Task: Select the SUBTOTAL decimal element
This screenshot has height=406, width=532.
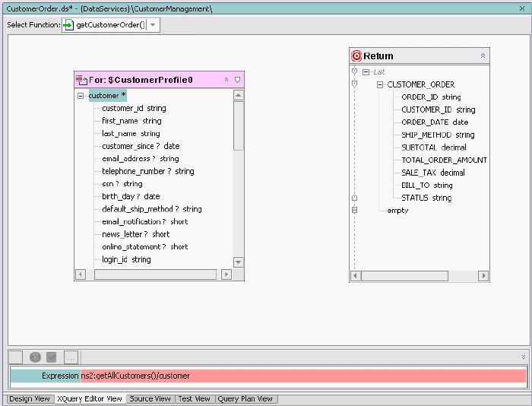Action: coord(434,147)
